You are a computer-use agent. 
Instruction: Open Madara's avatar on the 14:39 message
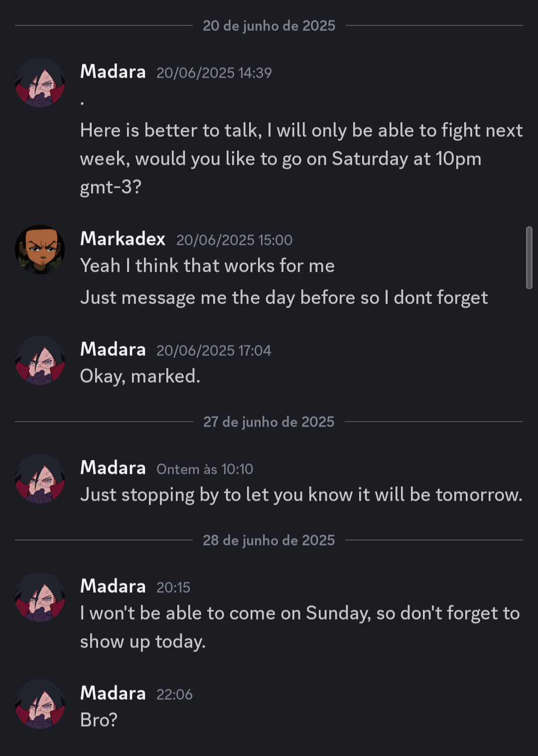pyautogui.click(x=40, y=83)
